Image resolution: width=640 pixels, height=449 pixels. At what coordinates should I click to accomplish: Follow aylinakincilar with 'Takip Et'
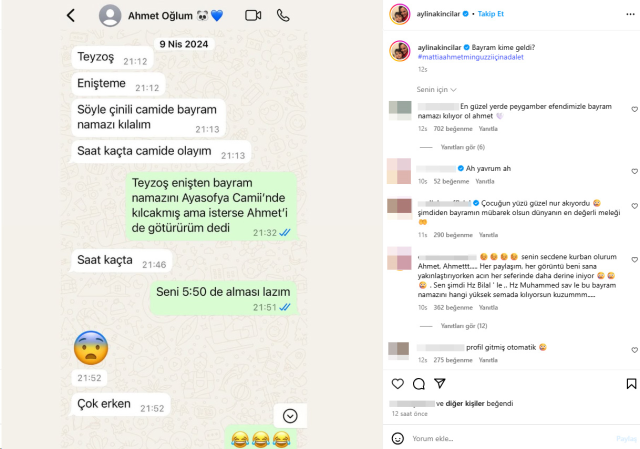pyautogui.click(x=491, y=14)
